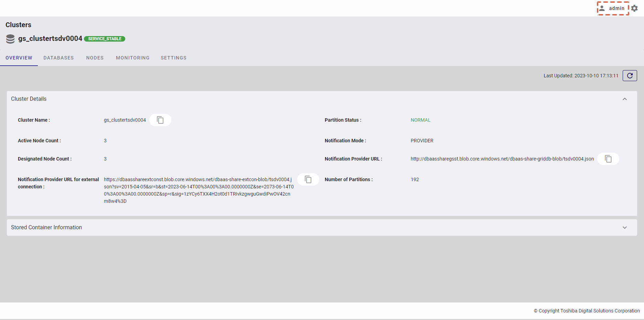Select the Overview tab
The width and height of the screenshot is (644, 320).
(19, 58)
